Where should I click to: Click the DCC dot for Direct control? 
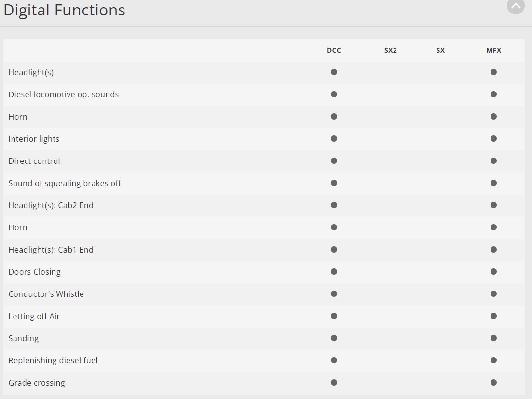334,161
